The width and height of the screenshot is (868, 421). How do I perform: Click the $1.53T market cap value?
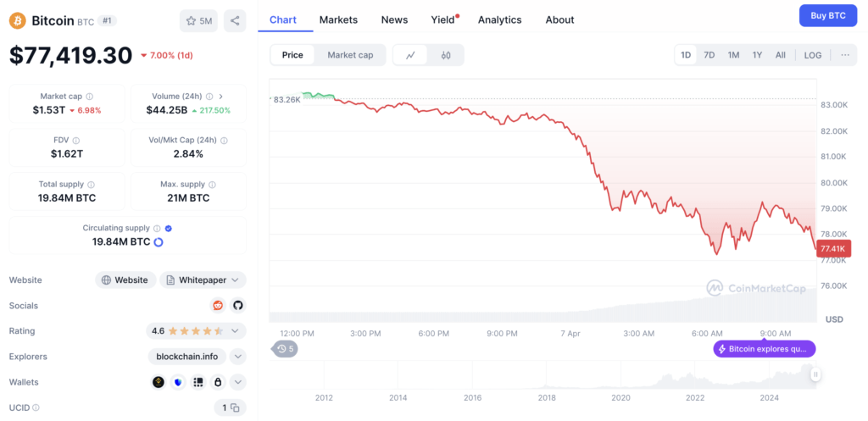pyautogui.click(x=48, y=110)
